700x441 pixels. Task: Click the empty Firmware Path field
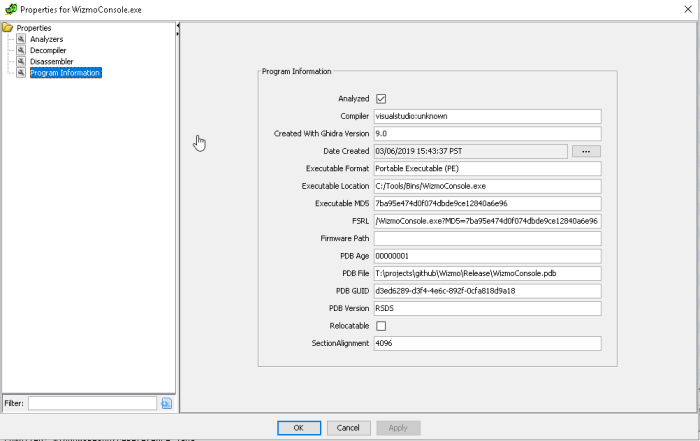point(488,238)
